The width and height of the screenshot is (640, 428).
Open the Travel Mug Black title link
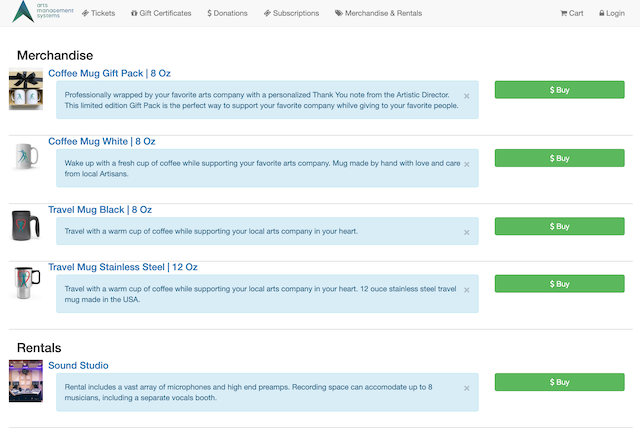tap(100, 210)
